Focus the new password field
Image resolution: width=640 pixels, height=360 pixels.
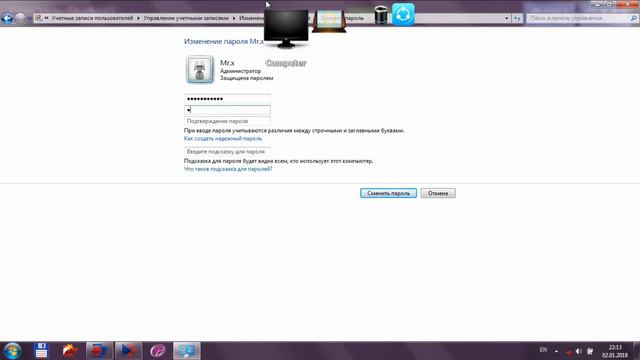227,110
